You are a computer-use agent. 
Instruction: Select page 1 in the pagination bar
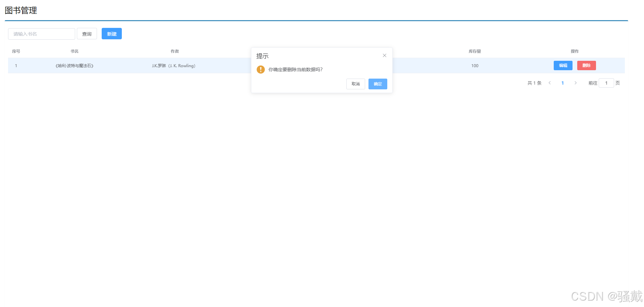click(x=562, y=83)
